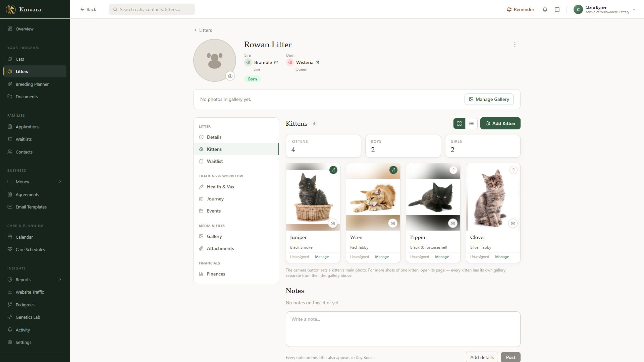Go Back using top bar button

[88, 9]
